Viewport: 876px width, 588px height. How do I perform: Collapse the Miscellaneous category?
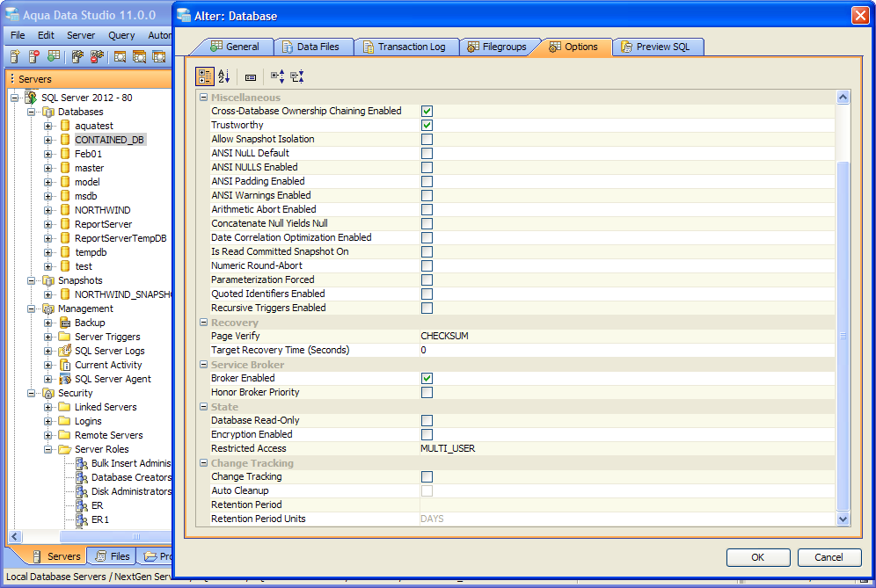tap(204, 98)
